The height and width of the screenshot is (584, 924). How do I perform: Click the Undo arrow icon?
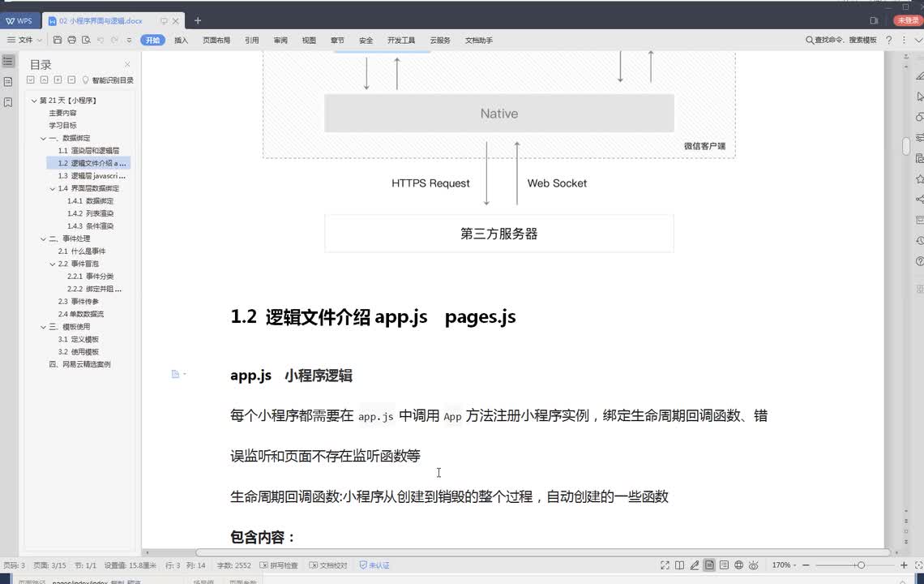101,40
